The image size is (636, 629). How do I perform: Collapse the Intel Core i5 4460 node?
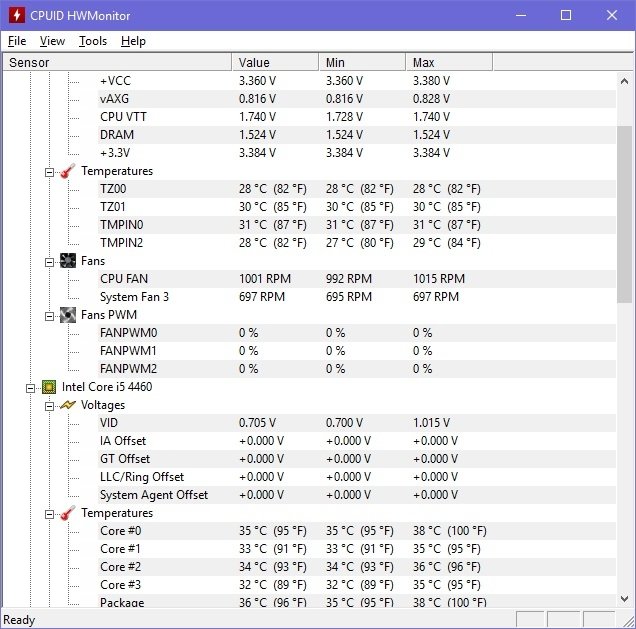30,387
